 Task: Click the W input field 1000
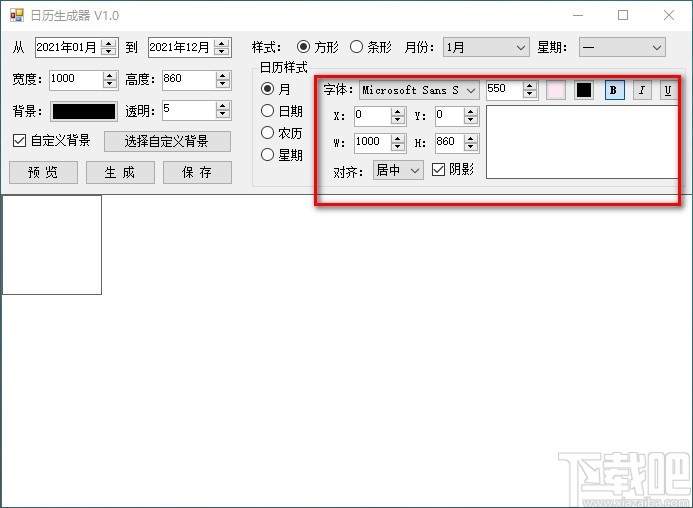(x=373, y=142)
